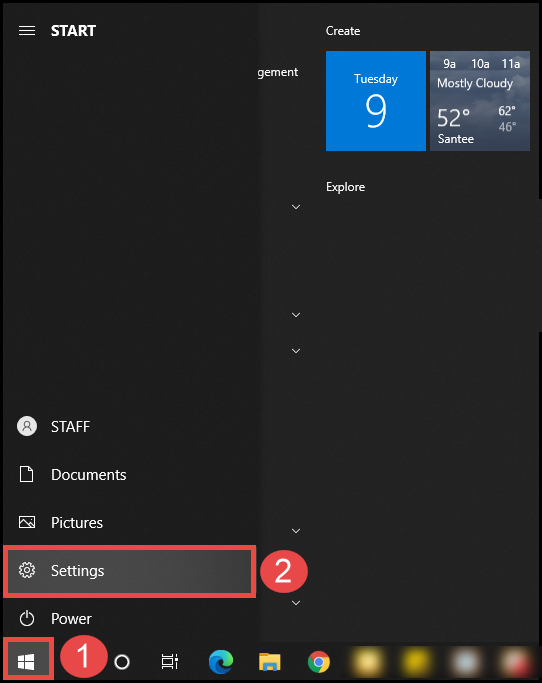
Task: Open Settings from the Start menu
Action: click(x=129, y=571)
